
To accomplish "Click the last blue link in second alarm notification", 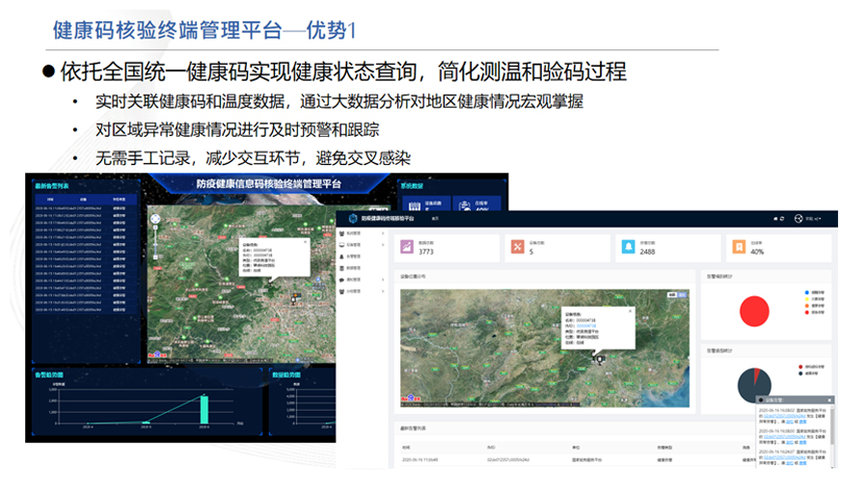I will point(802,443).
